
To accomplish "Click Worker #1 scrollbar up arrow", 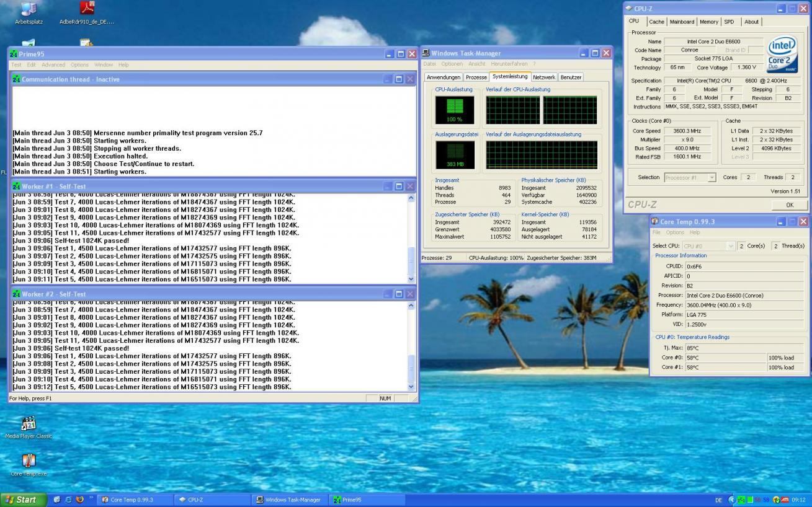I will pos(411,198).
